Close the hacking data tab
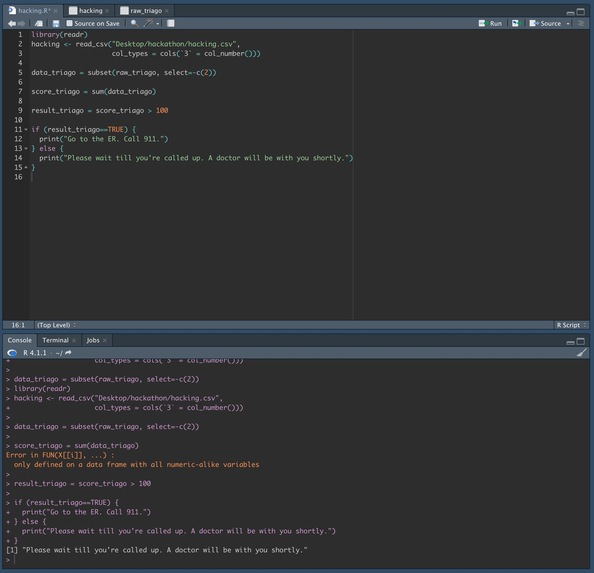Viewport: 594px width, 573px height. tap(107, 11)
